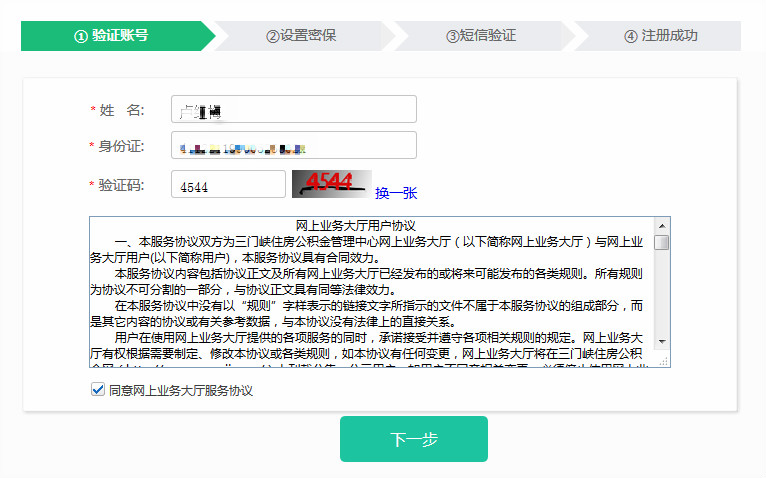This screenshot has width=766, height=478.
Task: Go to the 短信验证 step
Action: [481, 35]
